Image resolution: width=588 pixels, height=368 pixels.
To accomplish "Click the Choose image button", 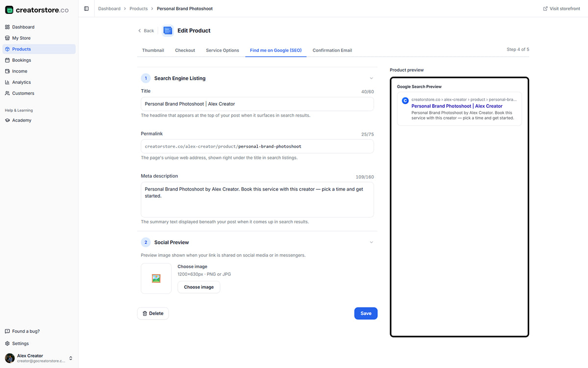I will tap(199, 287).
